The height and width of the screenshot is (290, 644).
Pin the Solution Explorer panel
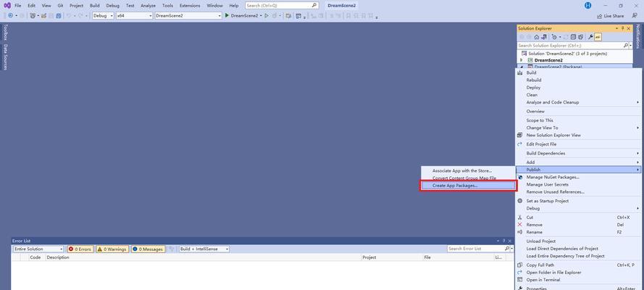(623, 28)
